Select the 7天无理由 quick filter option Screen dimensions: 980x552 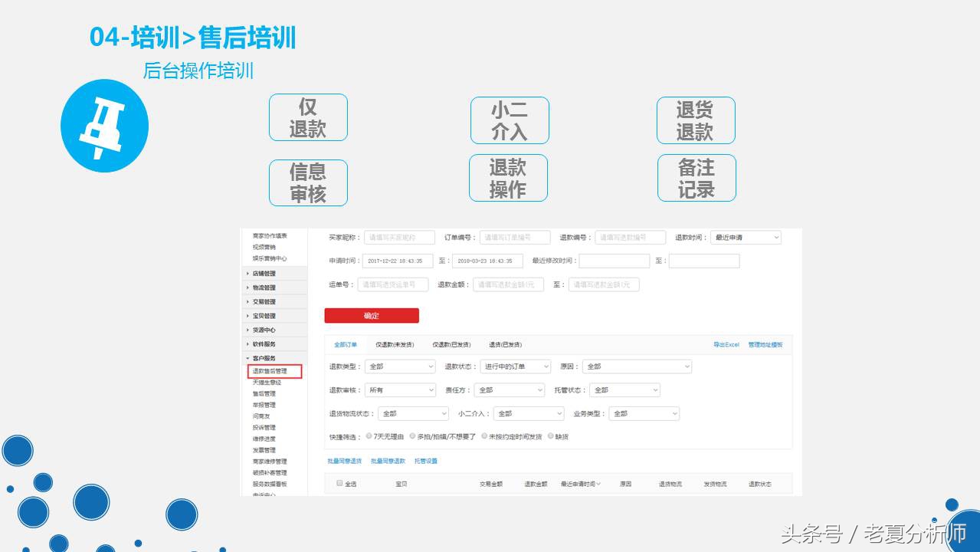click(x=369, y=435)
